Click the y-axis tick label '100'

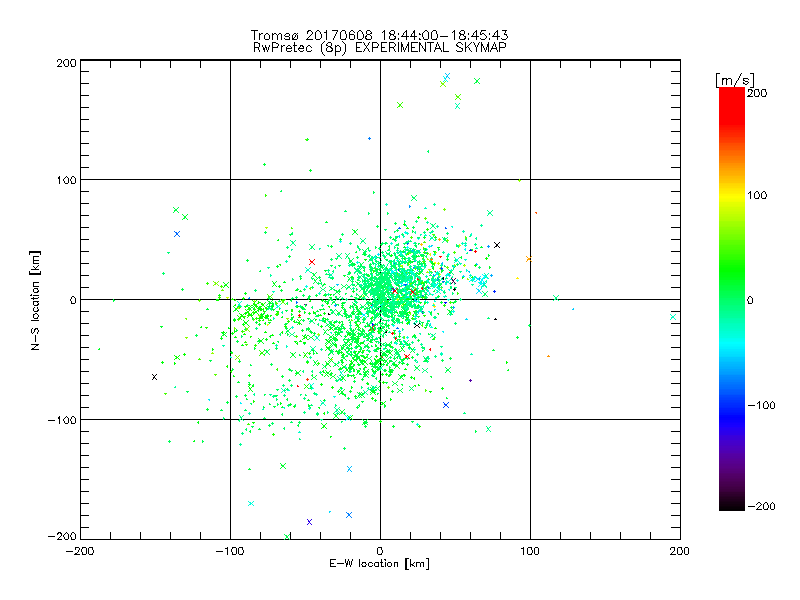(x=66, y=180)
